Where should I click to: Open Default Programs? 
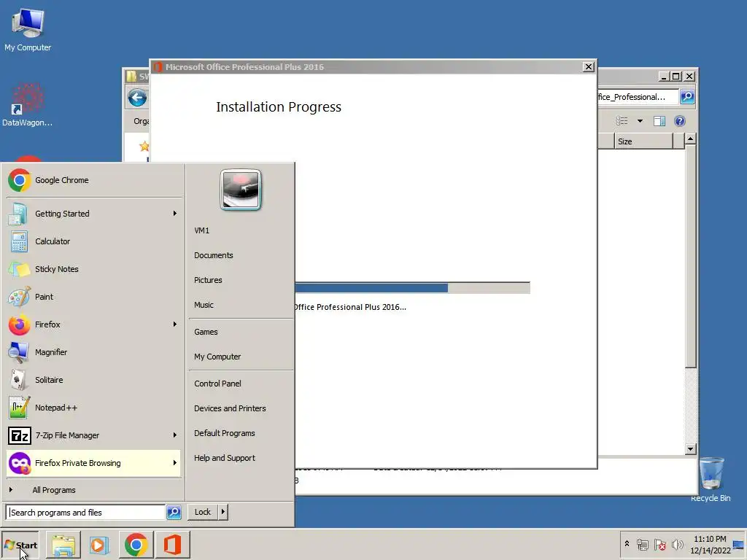point(225,433)
